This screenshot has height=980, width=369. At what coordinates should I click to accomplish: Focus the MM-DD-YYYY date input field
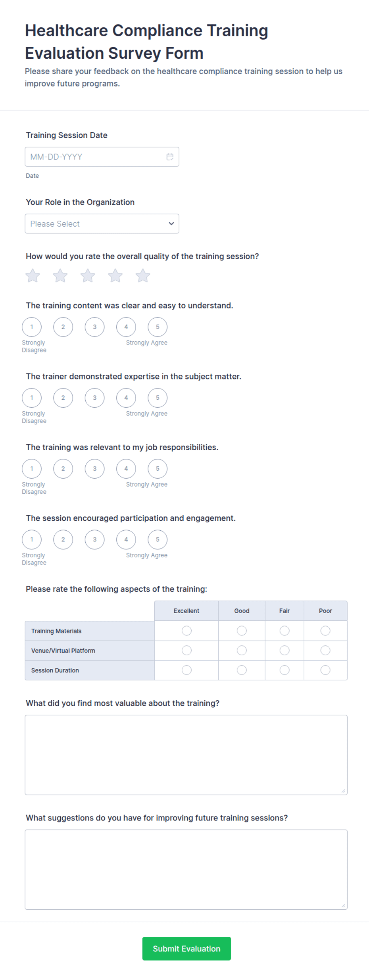pyautogui.click(x=102, y=157)
